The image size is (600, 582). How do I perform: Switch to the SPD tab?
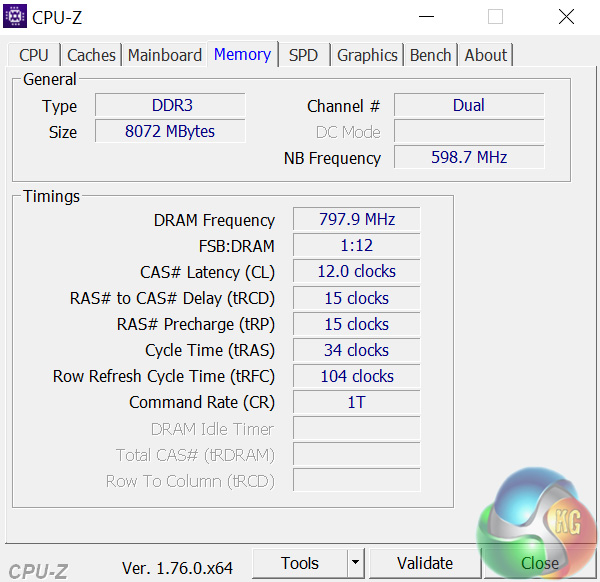303,55
